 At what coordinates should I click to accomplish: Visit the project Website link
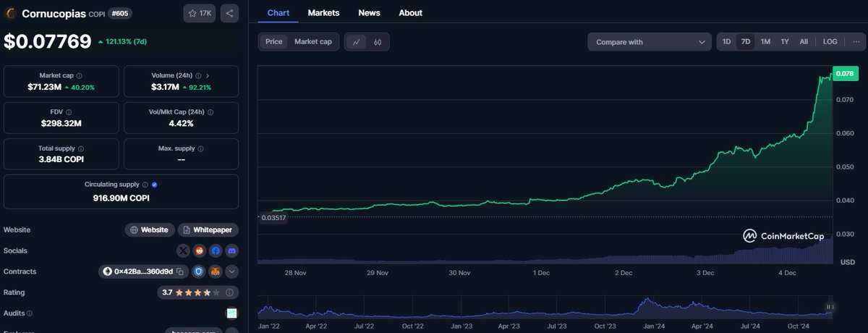(150, 229)
